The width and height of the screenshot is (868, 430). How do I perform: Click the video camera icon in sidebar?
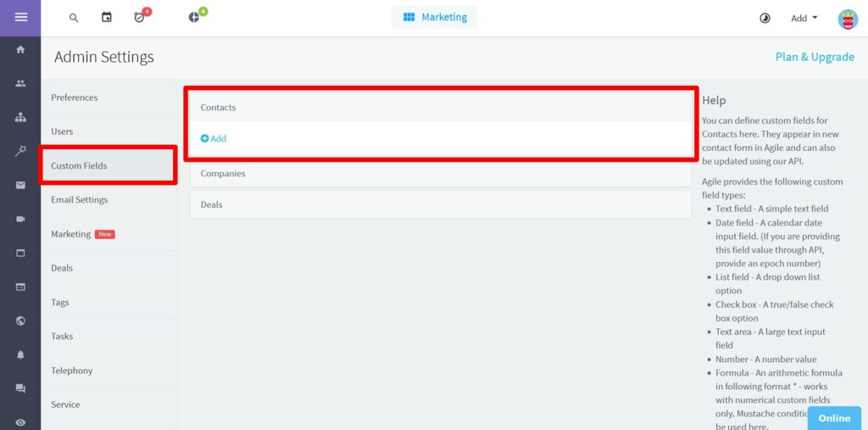pos(20,219)
